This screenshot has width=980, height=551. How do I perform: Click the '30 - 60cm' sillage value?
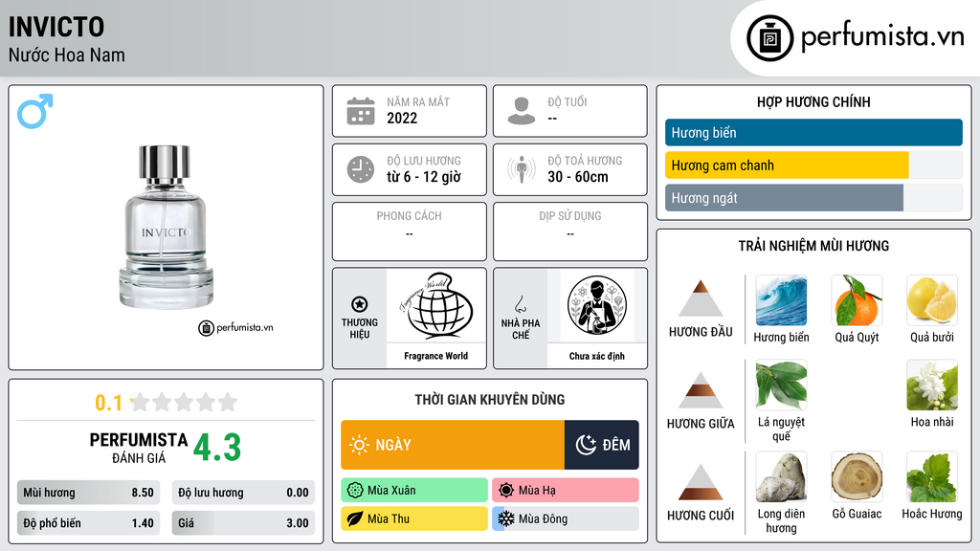click(x=578, y=177)
